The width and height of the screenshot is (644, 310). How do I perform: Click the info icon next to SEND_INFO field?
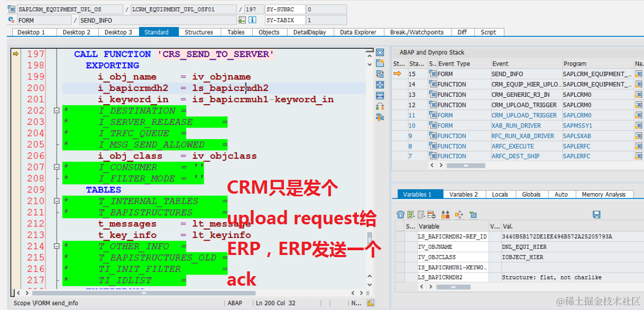[253, 20]
